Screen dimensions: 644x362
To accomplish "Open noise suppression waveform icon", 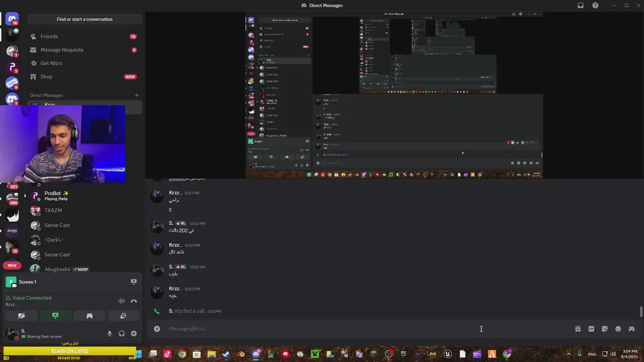I will coord(122,301).
